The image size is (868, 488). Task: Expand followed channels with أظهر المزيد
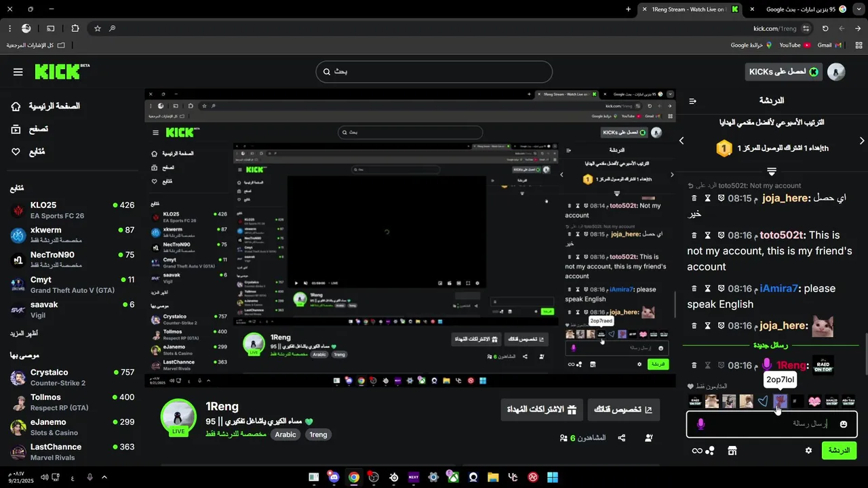tap(24, 333)
